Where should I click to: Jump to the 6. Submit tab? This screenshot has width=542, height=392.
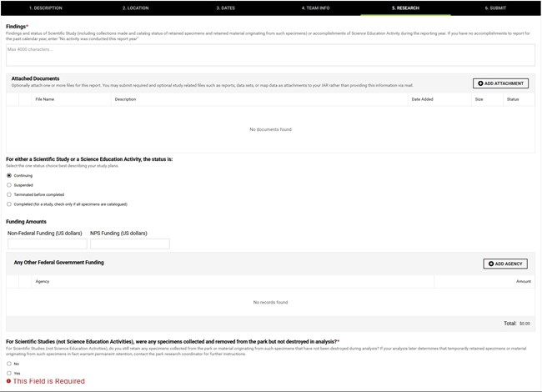(495, 8)
